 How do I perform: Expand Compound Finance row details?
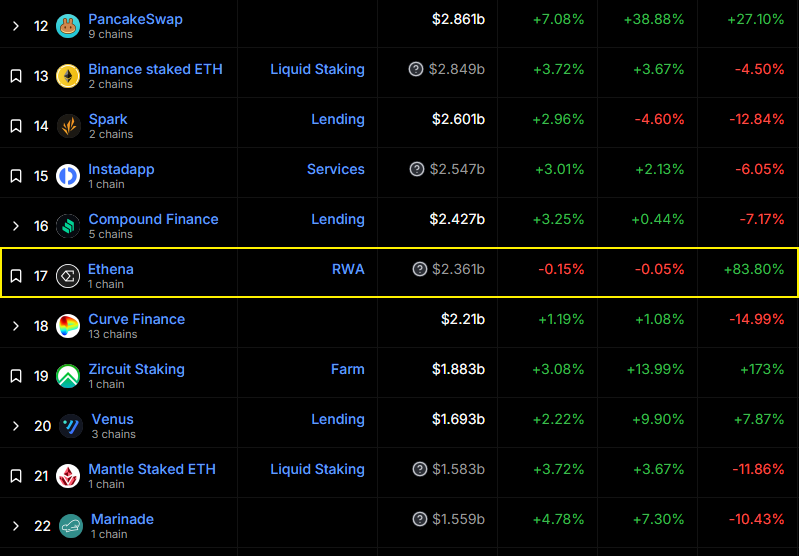(x=16, y=226)
